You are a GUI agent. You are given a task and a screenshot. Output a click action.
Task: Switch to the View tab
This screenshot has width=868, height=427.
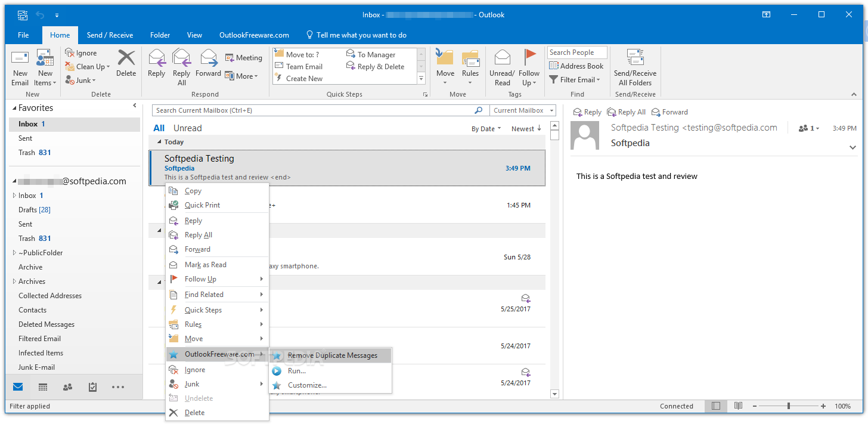coord(194,35)
